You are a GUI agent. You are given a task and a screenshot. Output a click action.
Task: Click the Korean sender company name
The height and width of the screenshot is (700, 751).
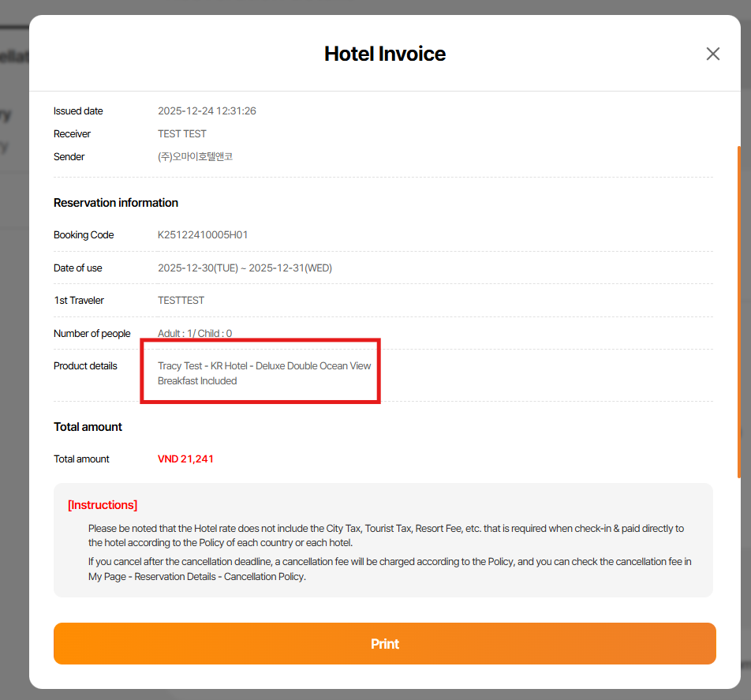(195, 157)
